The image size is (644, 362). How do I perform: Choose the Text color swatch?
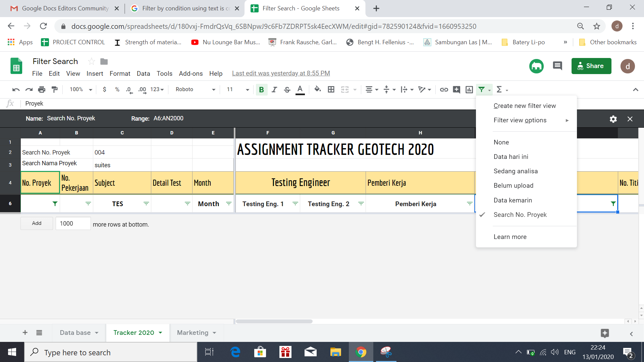(300, 89)
